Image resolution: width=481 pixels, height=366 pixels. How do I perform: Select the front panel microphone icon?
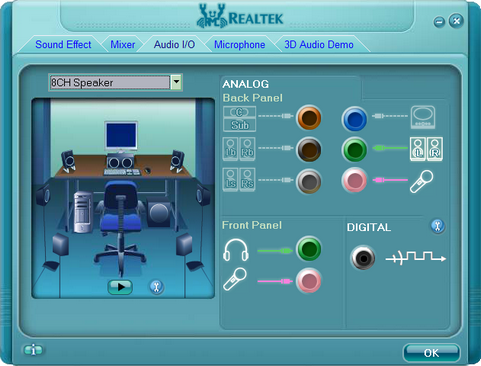(x=235, y=279)
